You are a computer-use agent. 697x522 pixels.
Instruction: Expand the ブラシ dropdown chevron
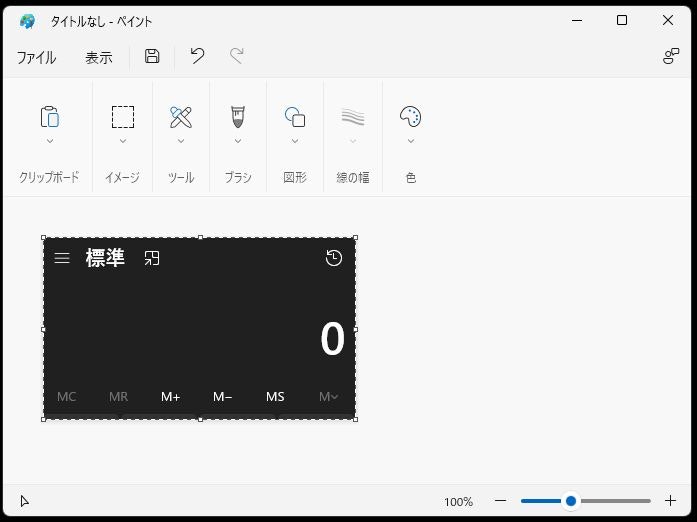(x=238, y=141)
